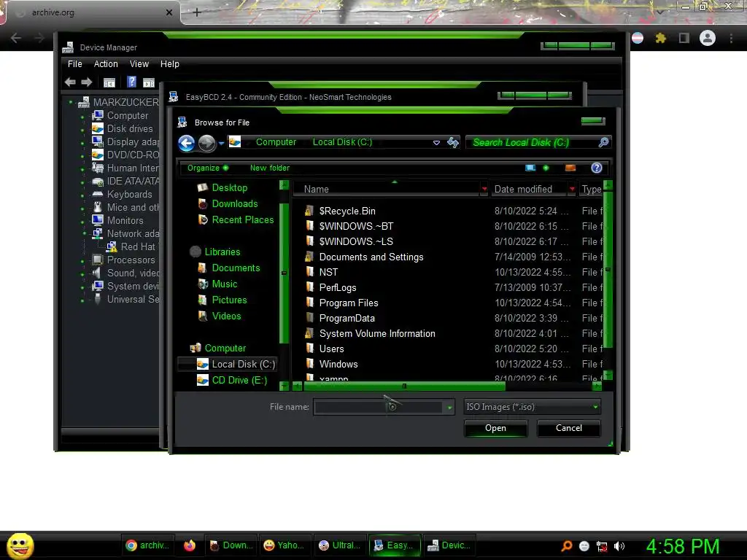This screenshot has width=747, height=560.
Task: Select System Volume Information folder
Action: tap(377, 333)
